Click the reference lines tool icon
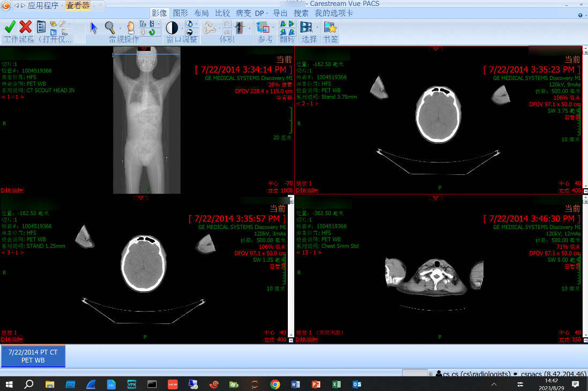The height and width of the screenshot is (391, 588). [x=263, y=27]
